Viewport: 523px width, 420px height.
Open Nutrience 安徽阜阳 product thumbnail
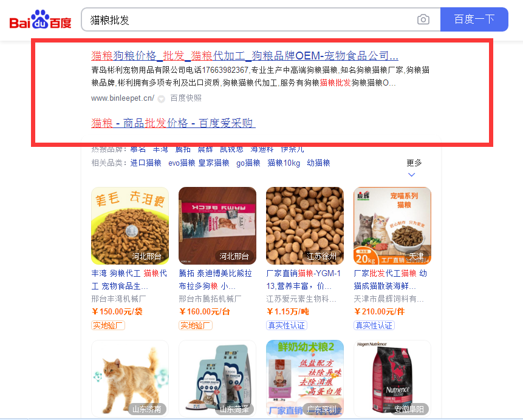[392, 379]
